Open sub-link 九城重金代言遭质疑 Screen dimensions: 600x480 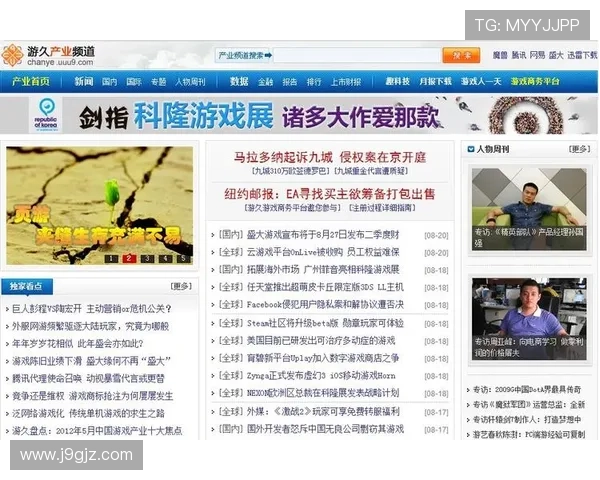pos(371,171)
